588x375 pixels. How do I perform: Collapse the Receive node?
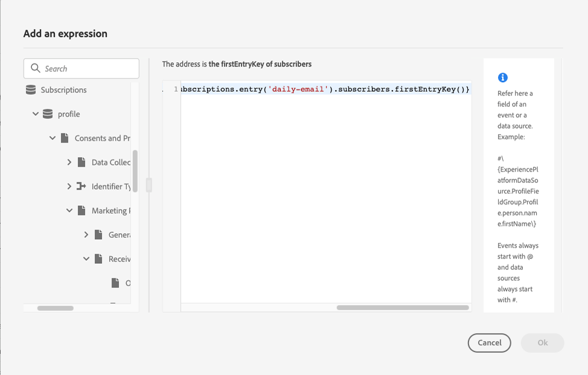click(86, 258)
